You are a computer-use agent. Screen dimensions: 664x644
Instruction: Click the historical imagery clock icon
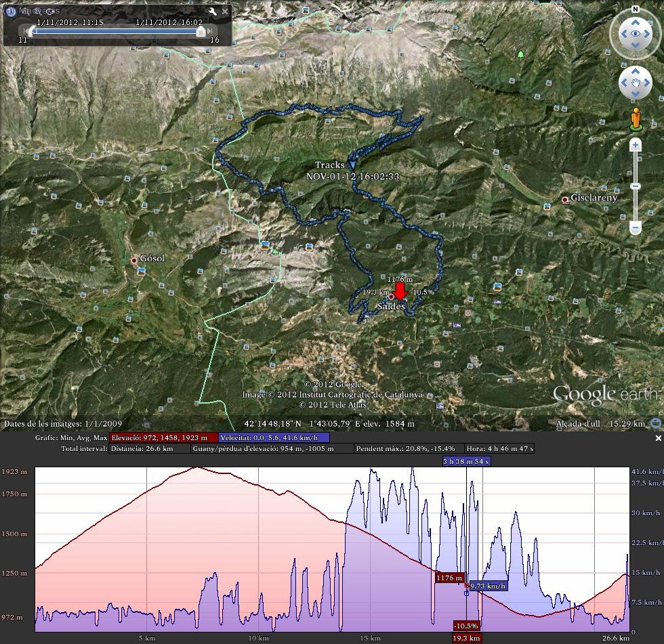coord(10,12)
